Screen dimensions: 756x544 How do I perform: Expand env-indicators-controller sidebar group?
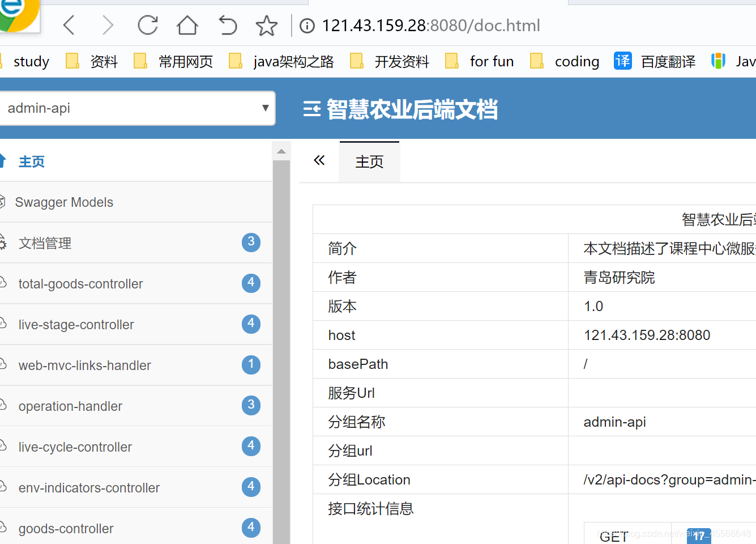(x=136, y=488)
